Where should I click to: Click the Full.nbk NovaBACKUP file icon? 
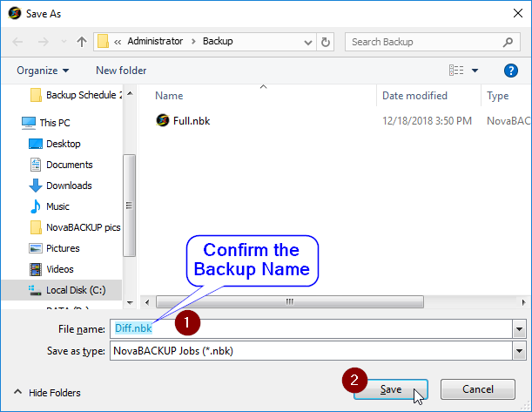tap(163, 120)
